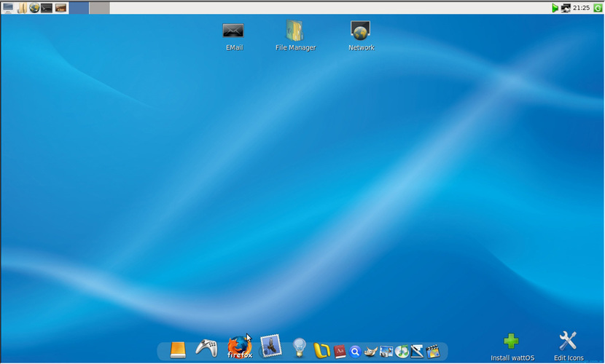Image resolution: width=605 pixels, height=364 pixels.
Task: Select the first blue workspace in pager
Action: (79, 8)
